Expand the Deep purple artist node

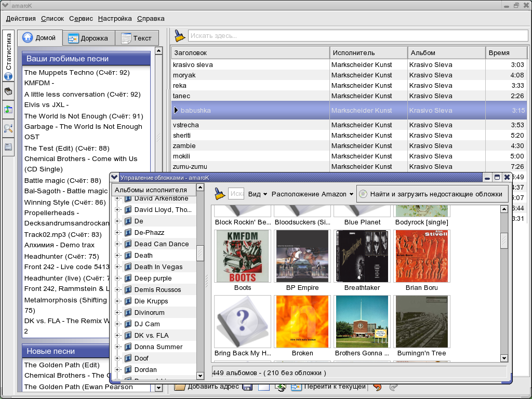coord(117,278)
